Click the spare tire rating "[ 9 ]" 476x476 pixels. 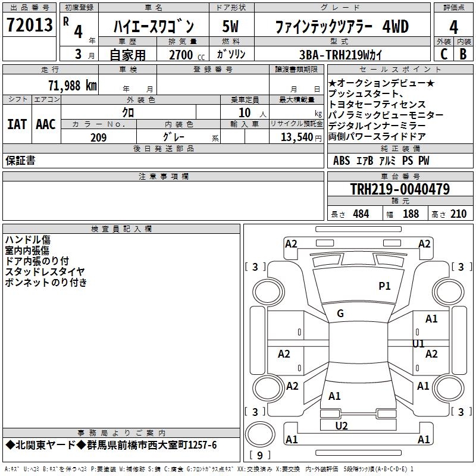pos(260,455)
